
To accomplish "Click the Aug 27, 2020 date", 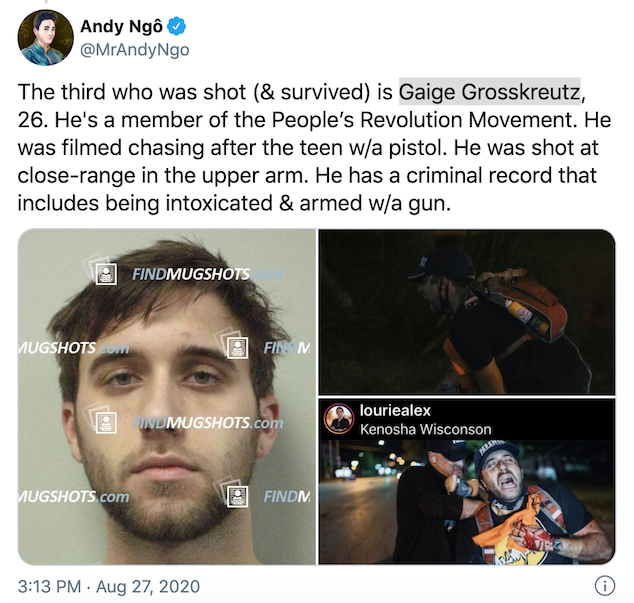I will [148, 586].
